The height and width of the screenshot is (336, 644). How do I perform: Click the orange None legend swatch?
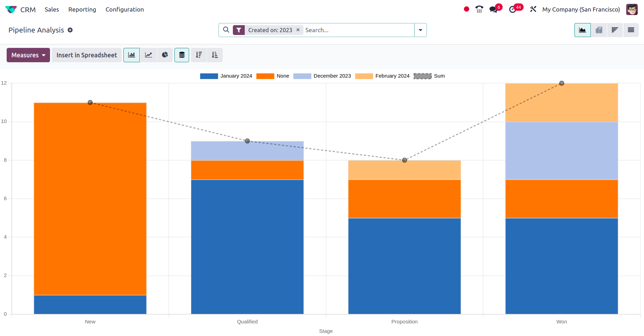265,76
